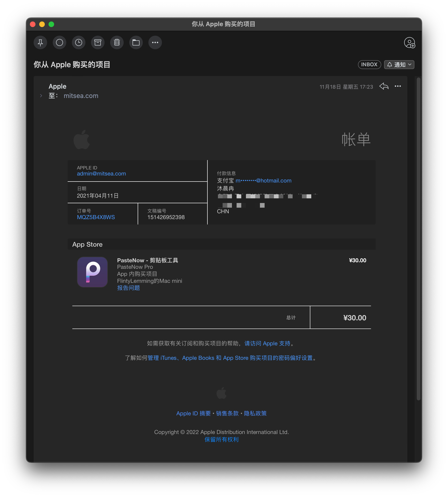
Task: Pin this email with the pin icon
Action: tap(40, 43)
